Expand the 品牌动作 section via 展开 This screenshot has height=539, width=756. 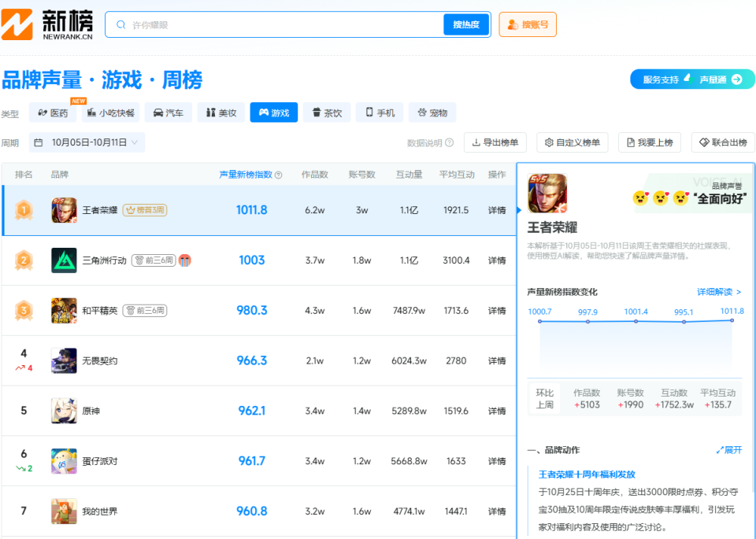pyautogui.click(x=728, y=449)
